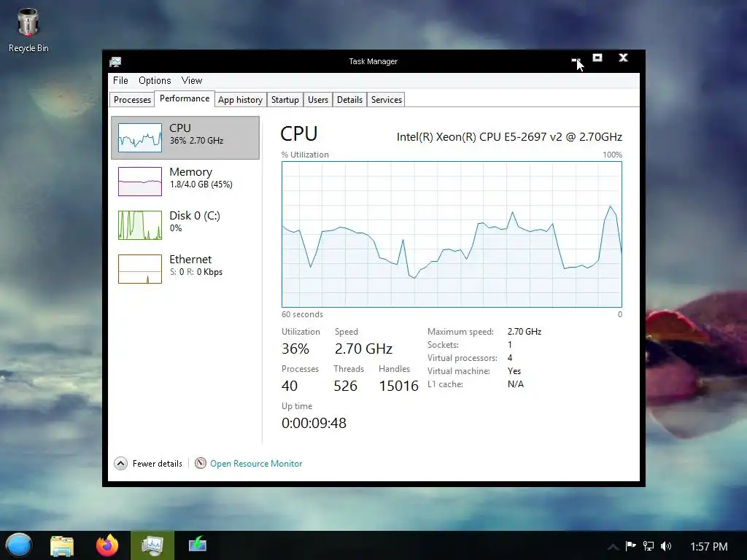Show hidden tray icons chevron

(x=613, y=547)
